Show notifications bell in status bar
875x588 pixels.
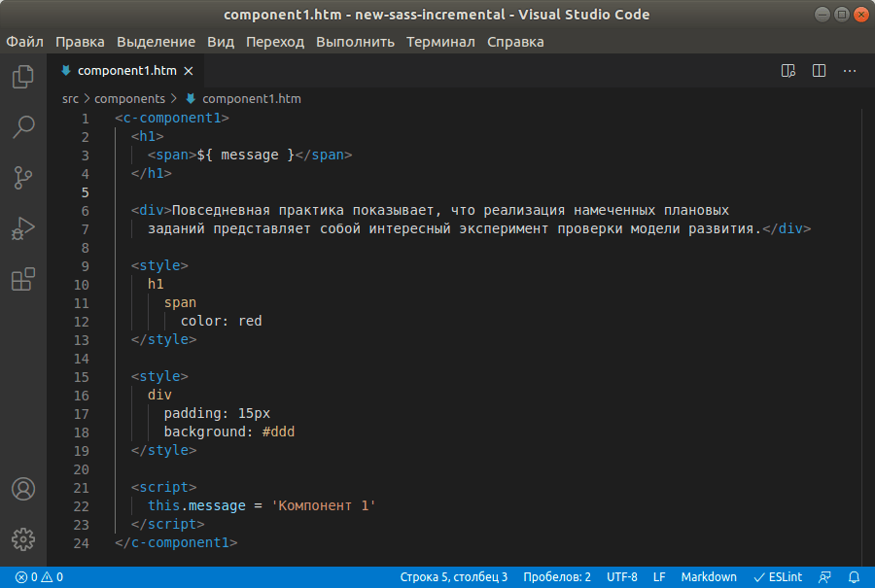[x=854, y=577]
